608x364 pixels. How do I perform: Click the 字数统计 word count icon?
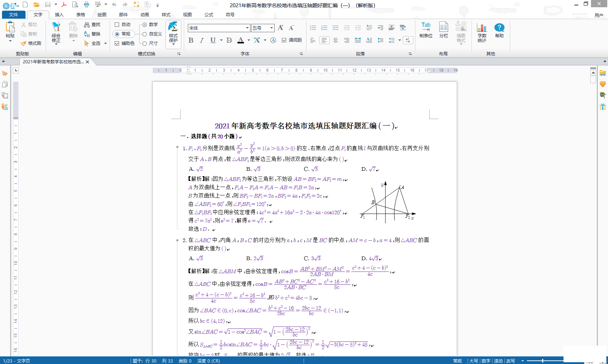pos(482,33)
